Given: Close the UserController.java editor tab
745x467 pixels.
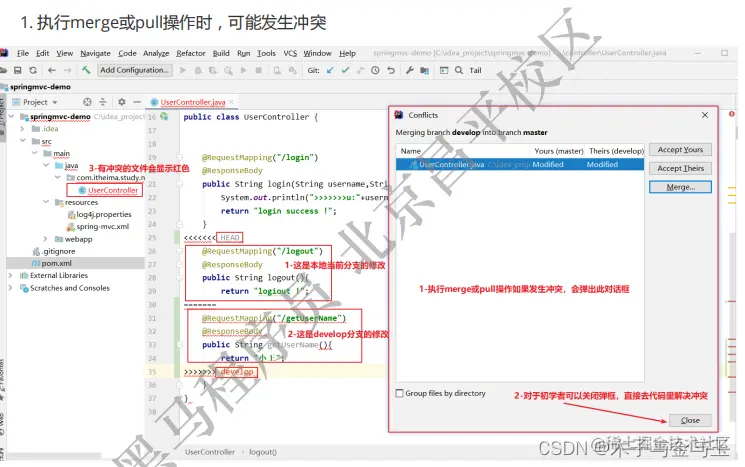Looking at the screenshot, I should tap(231, 102).
